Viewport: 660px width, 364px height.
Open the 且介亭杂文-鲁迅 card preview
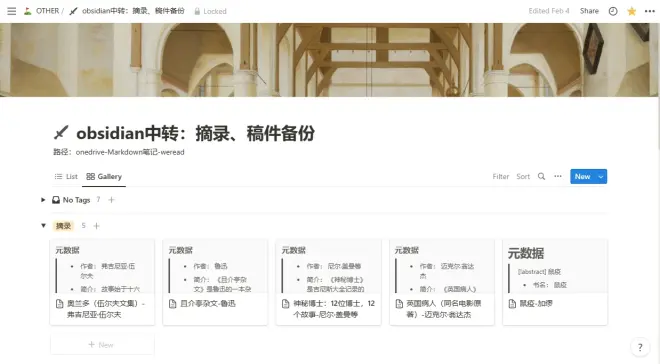(x=215, y=266)
